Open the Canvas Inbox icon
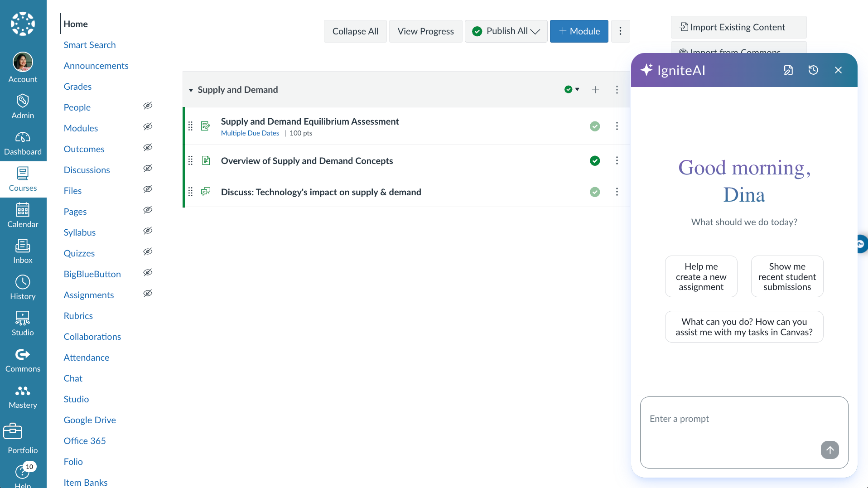 pyautogui.click(x=23, y=251)
